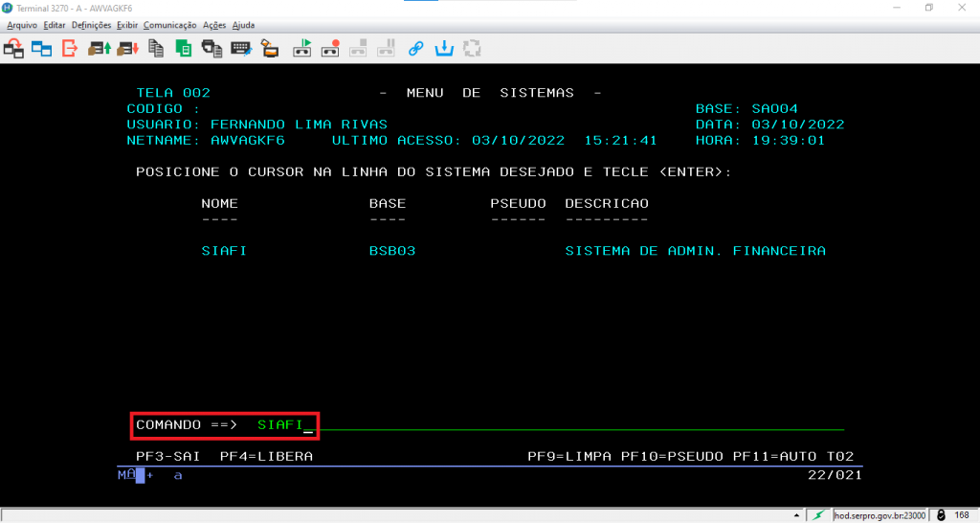Click the COMANDO input field

[x=479, y=424]
